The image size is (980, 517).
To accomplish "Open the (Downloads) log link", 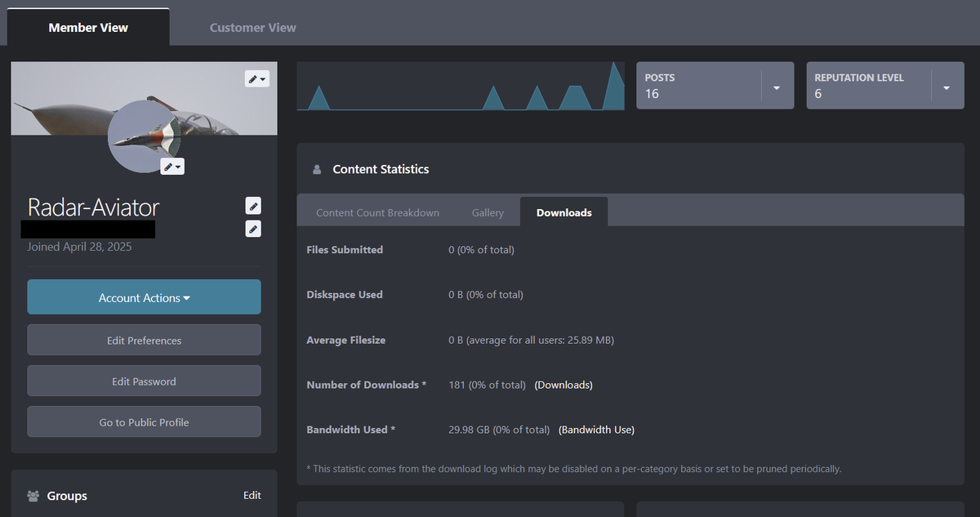I will click(x=563, y=385).
